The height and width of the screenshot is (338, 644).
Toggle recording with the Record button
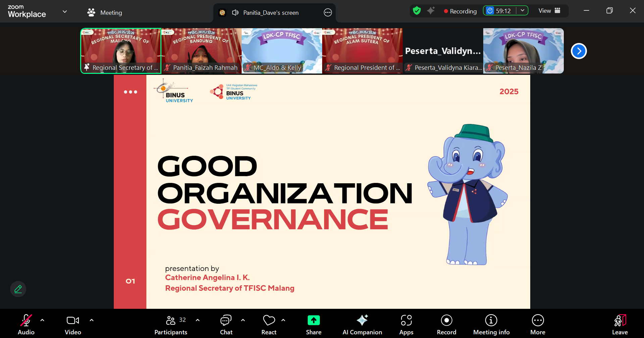click(x=446, y=324)
